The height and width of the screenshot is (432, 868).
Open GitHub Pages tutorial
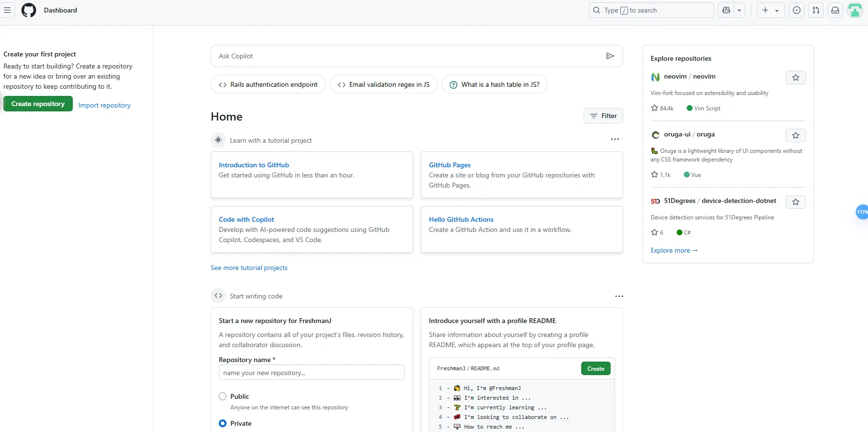450,165
